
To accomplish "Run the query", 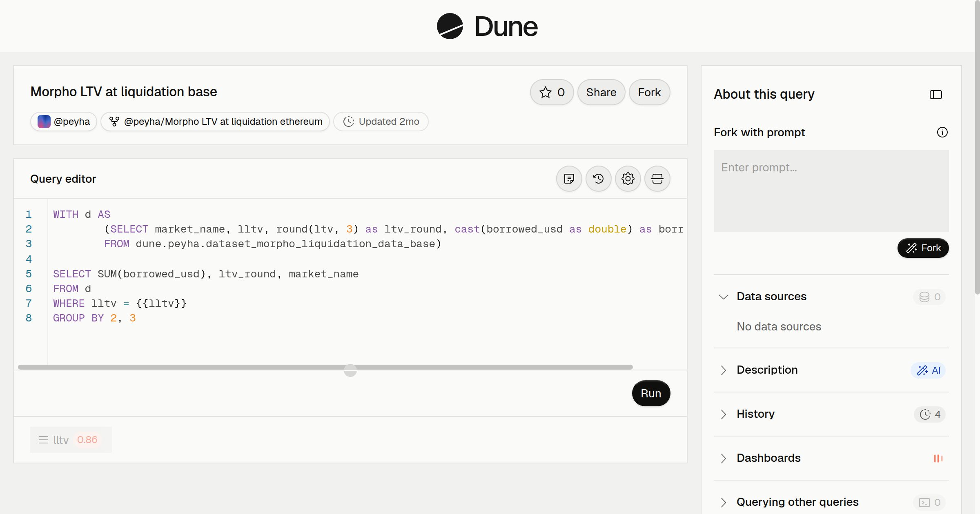I will tap(651, 393).
